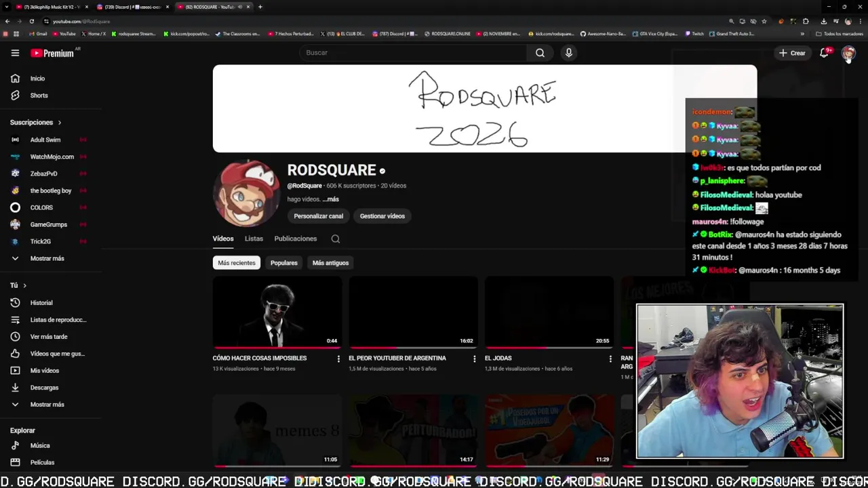Screen dimensions: 868x488
Task: Select the Más antiguos filter chip
Action: (330, 263)
